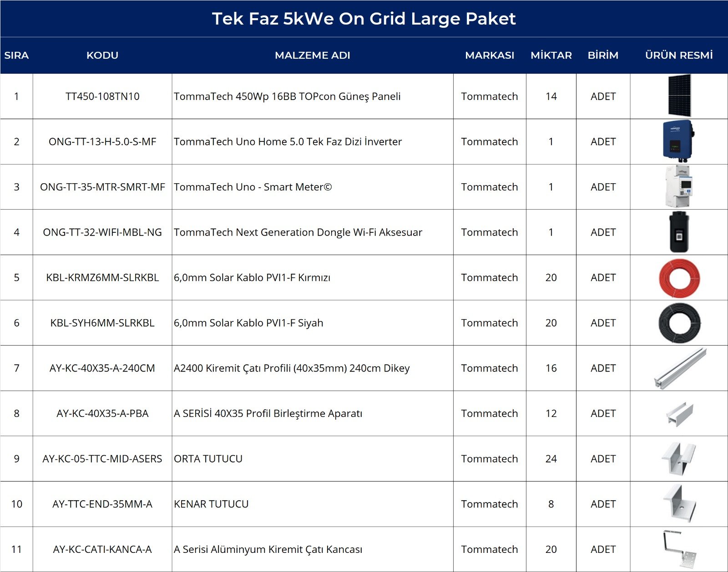Click TommaTech Uno Home 5.0 Tek Faz Dizi İnverter
Viewport: 728px width, 572px height.
[288, 141]
